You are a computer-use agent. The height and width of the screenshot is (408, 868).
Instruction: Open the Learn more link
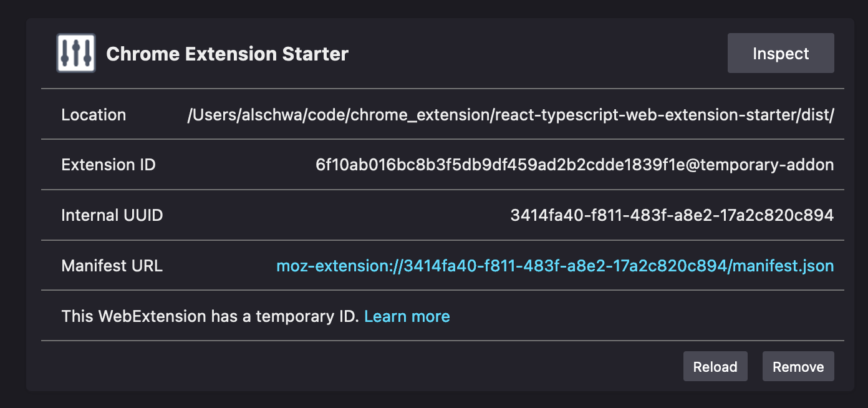pyautogui.click(x=407, y=316)
